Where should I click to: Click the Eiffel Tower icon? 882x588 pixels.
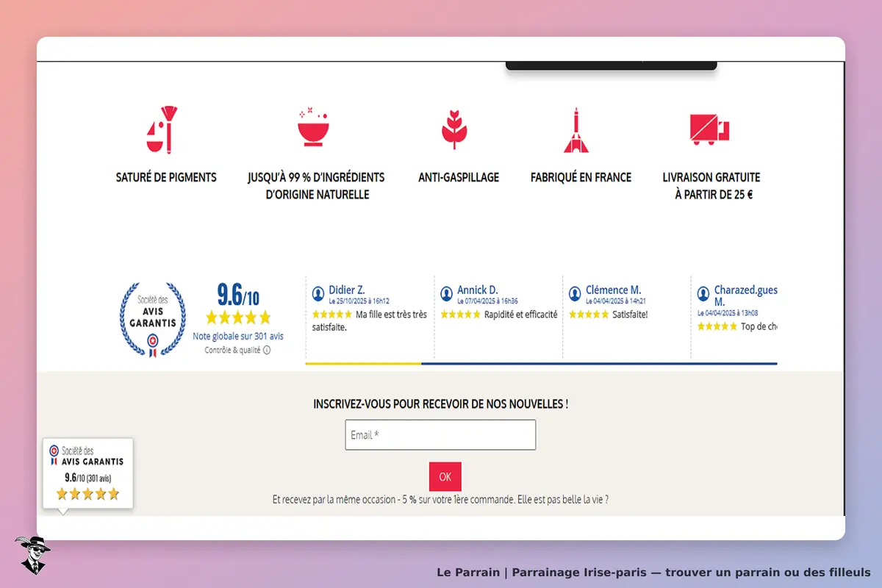coord(576,130)
